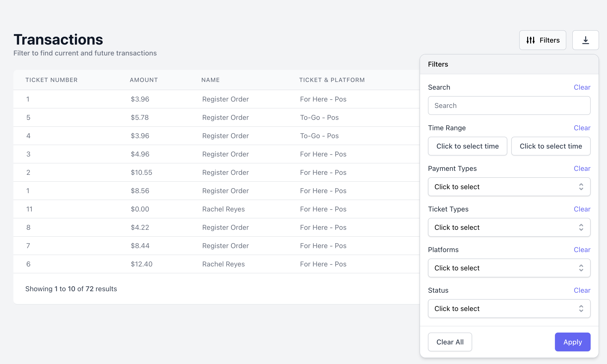Click into the Search input field
The height and width of the screenshot is (364, 607).
coord(509,105)
